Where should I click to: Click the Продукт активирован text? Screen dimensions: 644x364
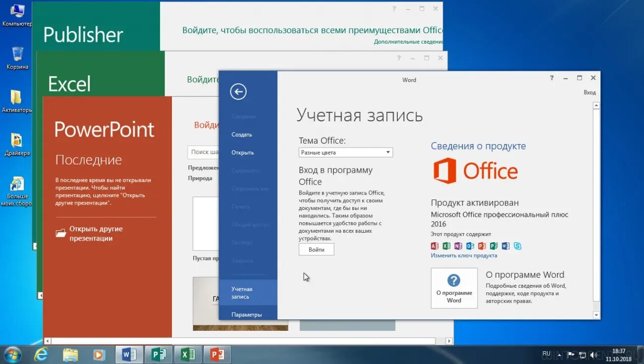(x=475, y=203)
